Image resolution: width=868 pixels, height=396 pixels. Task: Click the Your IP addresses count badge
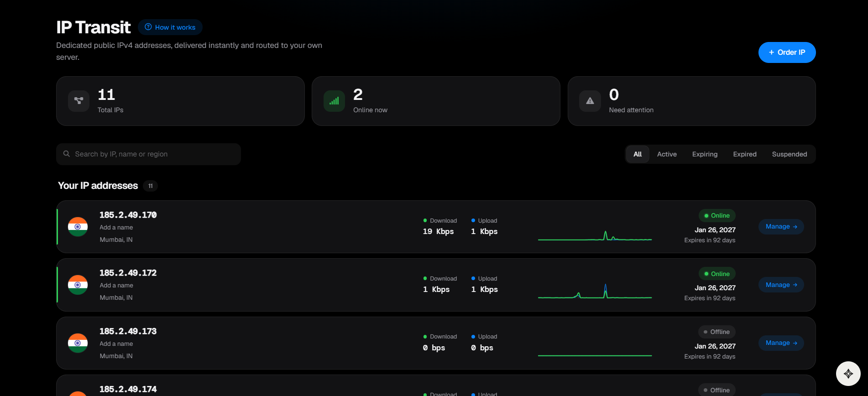tap(150, 186)
